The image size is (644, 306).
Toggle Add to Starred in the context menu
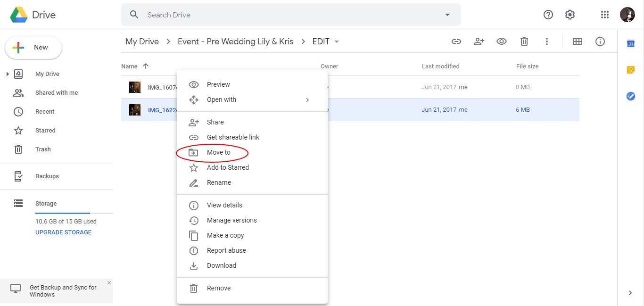pyautogui.click(x=228, y=167)
